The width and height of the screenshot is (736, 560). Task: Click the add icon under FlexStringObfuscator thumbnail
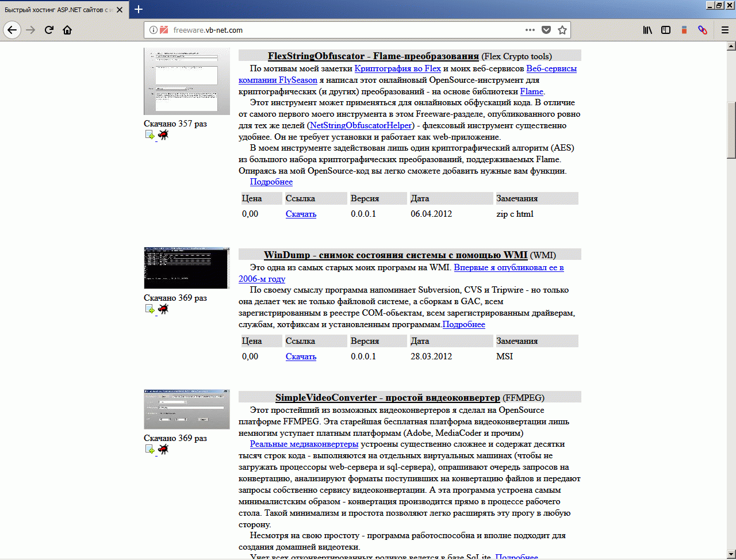tap(150, 135)
